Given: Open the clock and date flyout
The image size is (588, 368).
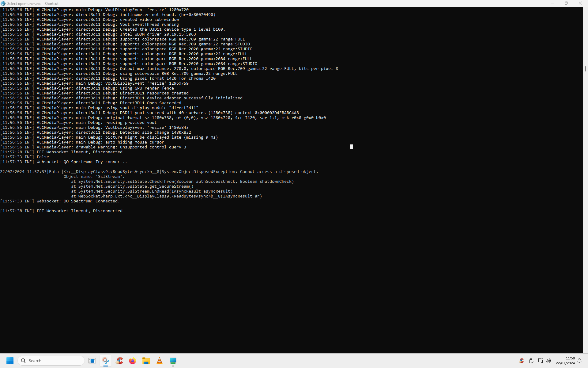Looking at the screenshot, I should (x=565, y=361).
